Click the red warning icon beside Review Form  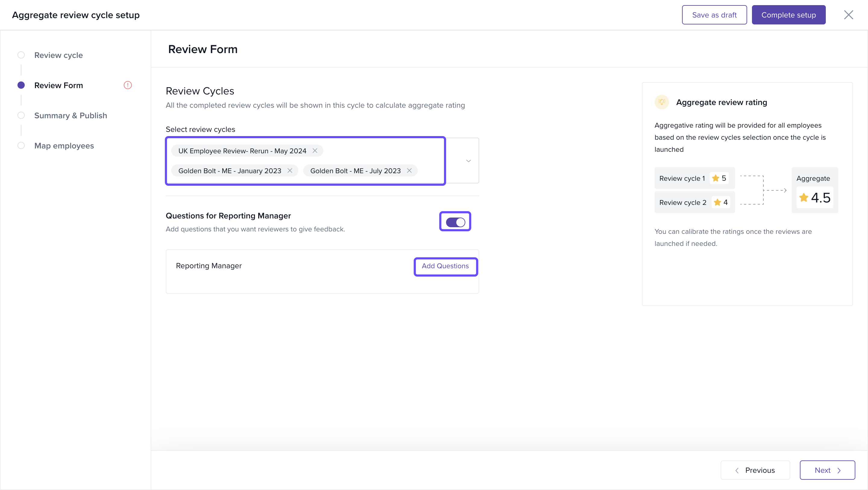click(x=127, y=85)
